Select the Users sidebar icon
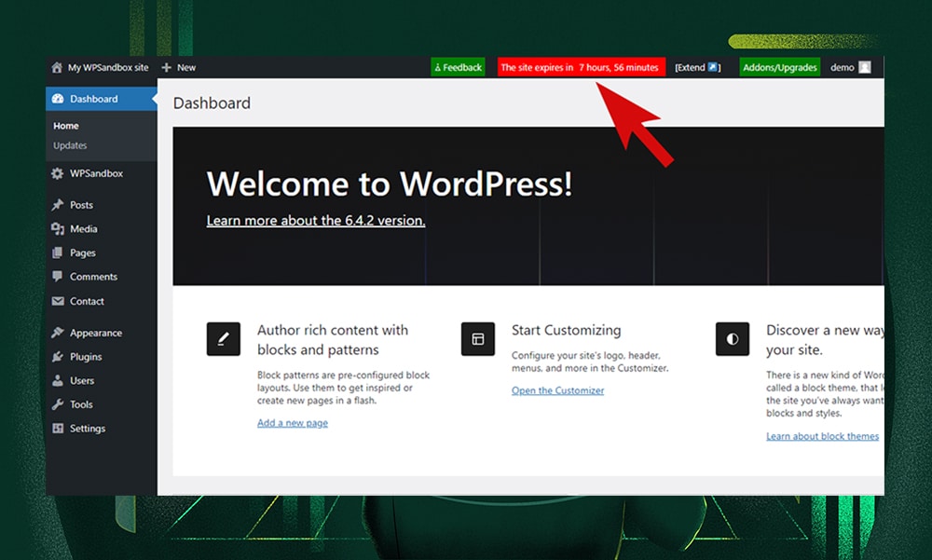932x560 pixels. [x=59, y=380]
